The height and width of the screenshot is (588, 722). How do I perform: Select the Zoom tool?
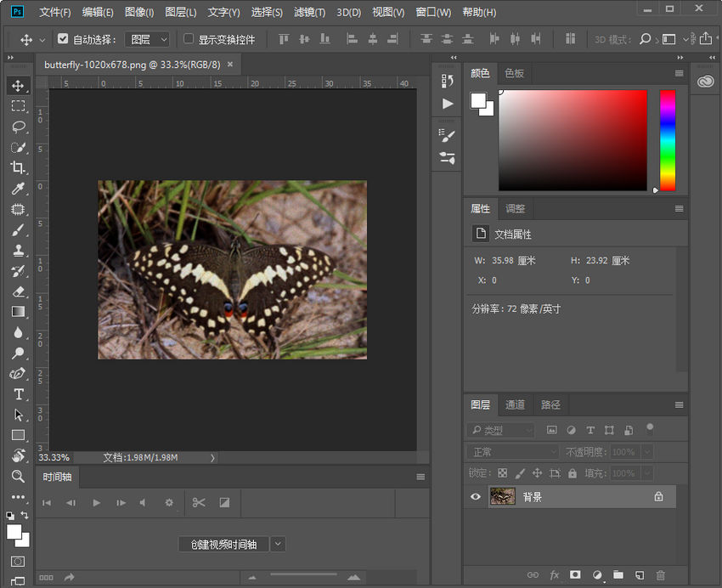pos(18,476)
